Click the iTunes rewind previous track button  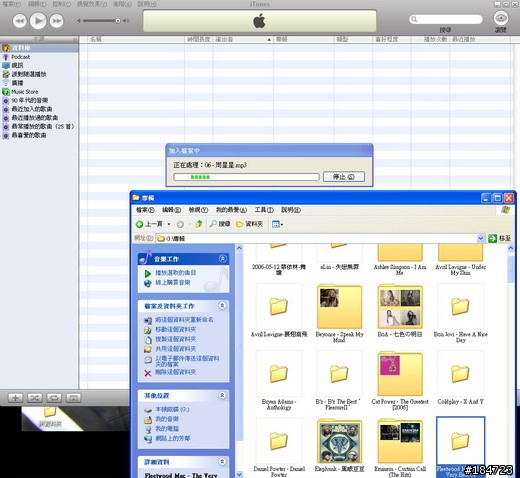pyautogui.click(x=19, y=21)
